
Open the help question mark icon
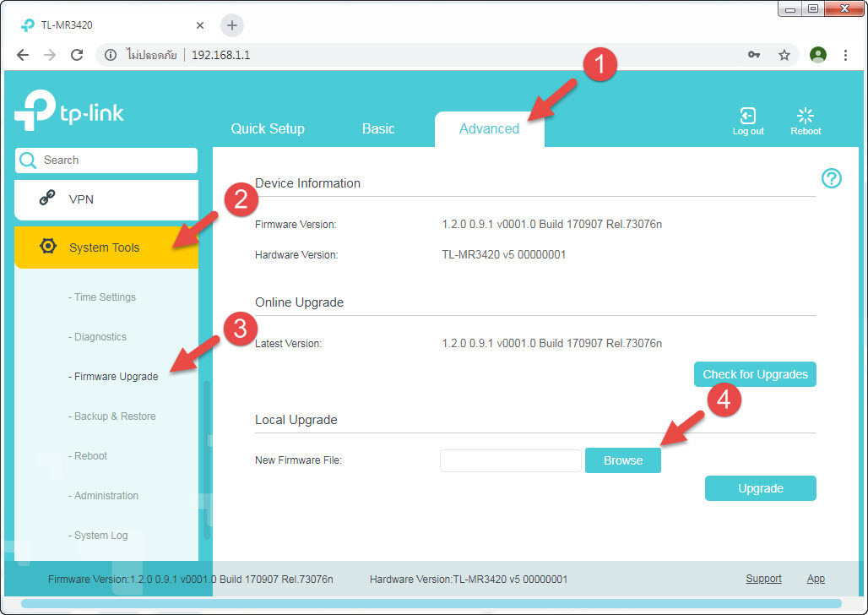[x=832, y=178]
